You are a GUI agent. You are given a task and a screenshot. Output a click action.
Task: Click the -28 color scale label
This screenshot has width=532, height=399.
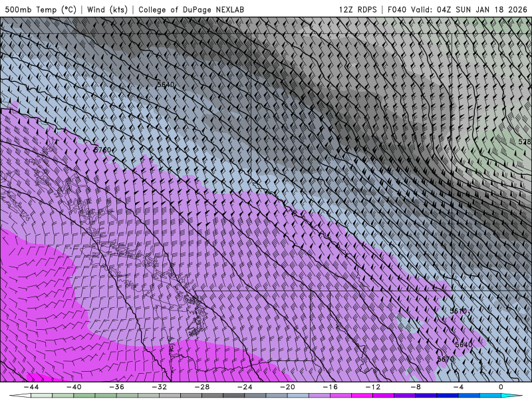[x=202, y=387]
